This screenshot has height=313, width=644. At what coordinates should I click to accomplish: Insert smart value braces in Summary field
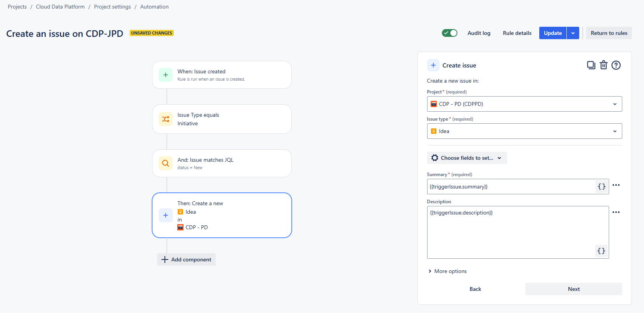point(601,187)
